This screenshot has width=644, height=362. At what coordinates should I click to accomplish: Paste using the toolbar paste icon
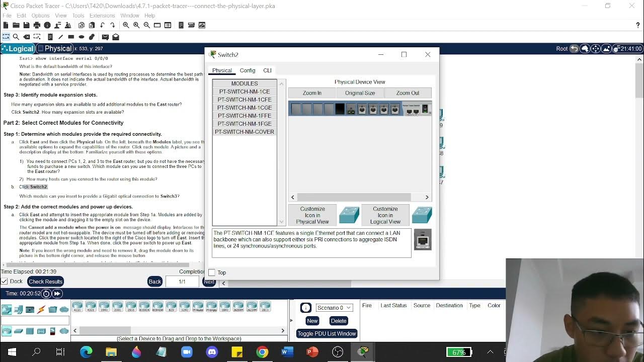coord(92,25)
